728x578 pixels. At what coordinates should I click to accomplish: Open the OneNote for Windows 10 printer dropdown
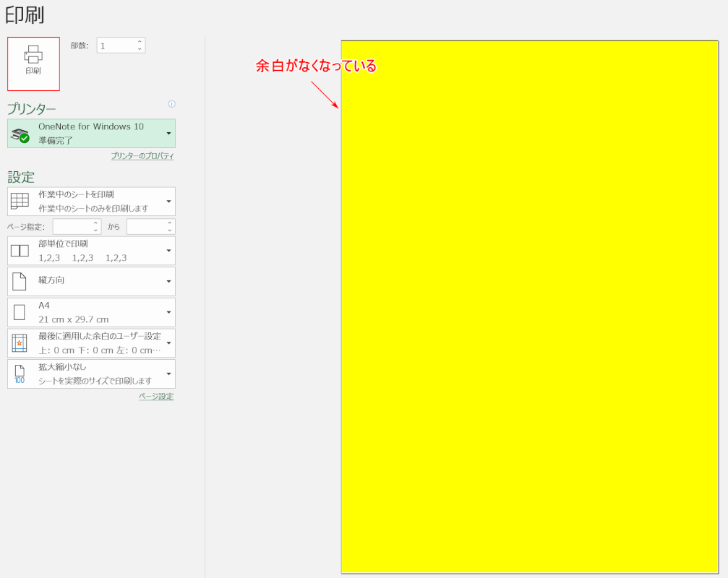click(92, 134)
